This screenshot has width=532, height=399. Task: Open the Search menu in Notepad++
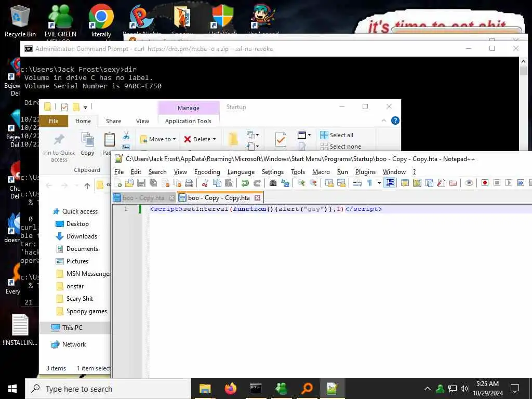click(157, 172)
